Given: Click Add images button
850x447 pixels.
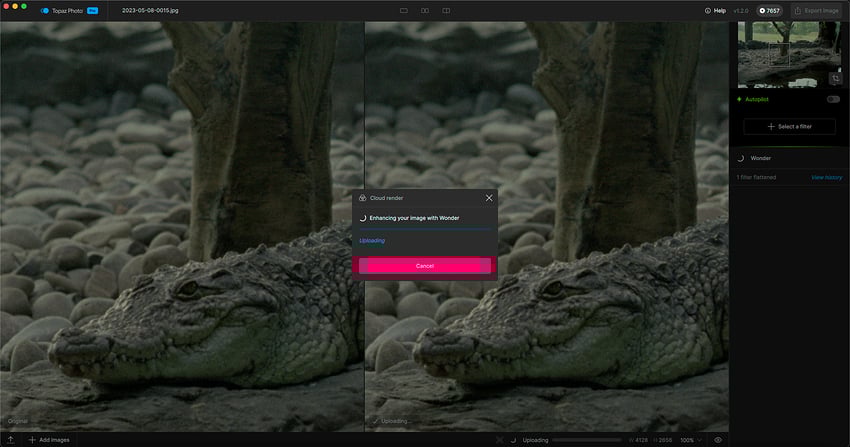Looking at the screenshot, I should (49, 440).
